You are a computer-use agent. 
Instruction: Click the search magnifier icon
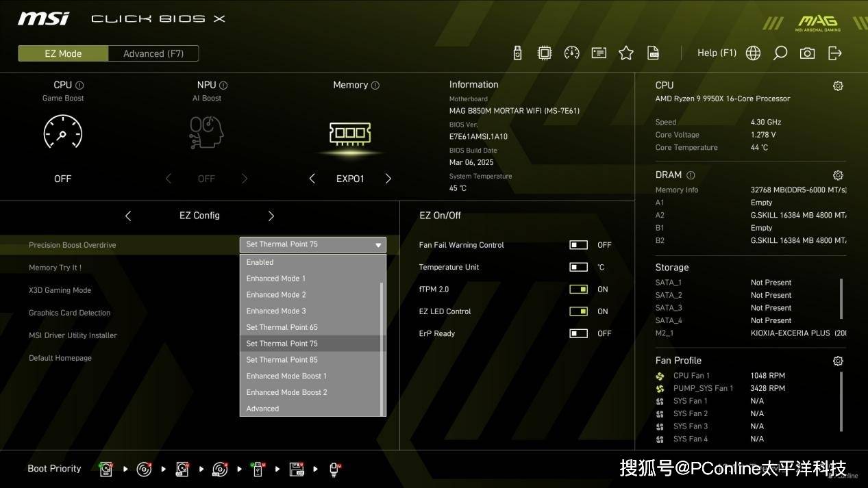pos(780,53)
